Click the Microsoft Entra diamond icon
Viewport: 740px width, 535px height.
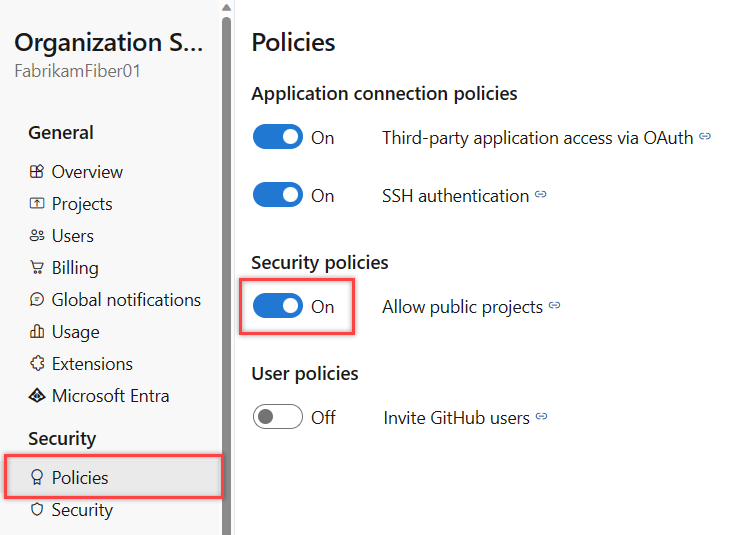pos(37,396)
